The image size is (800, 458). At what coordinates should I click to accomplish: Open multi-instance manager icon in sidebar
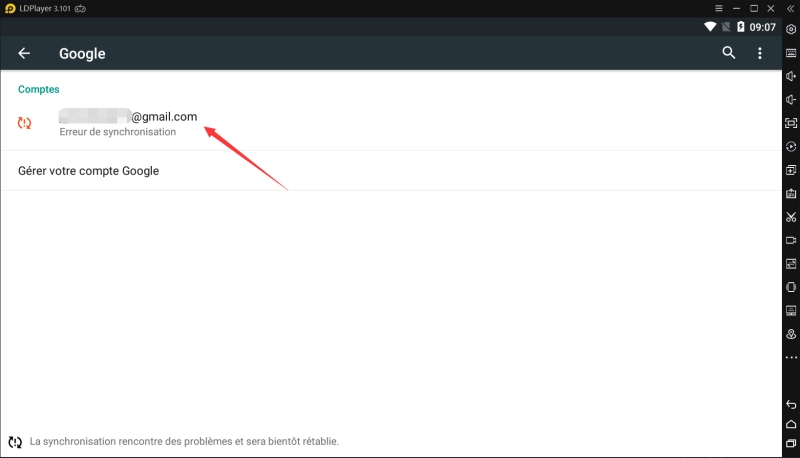coord(791,170)
